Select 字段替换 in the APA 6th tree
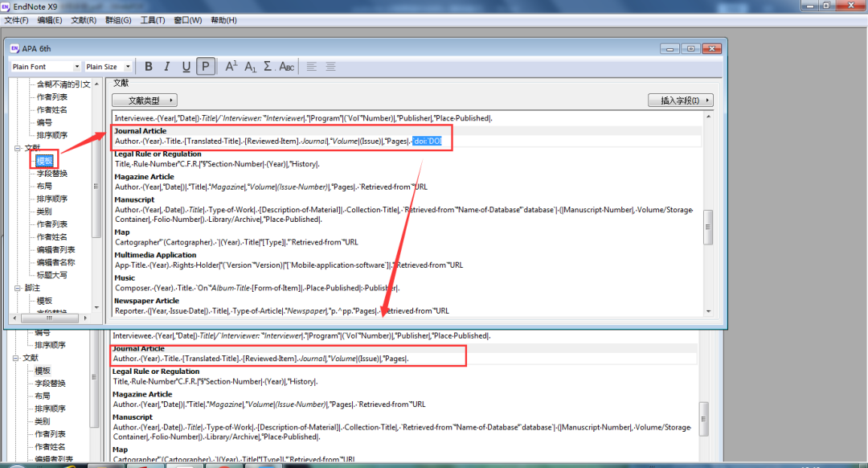Image resolution: width=868 pixels, height=468 pixels. 52,174
